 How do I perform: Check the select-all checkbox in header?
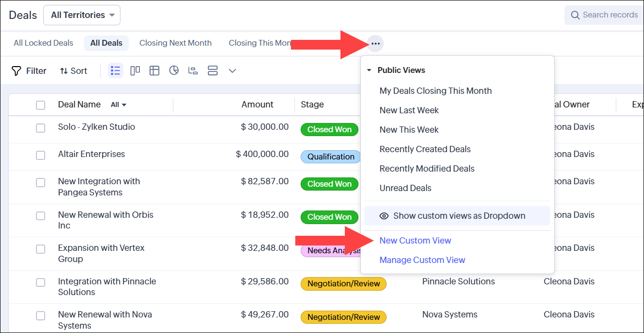(40, 105)
